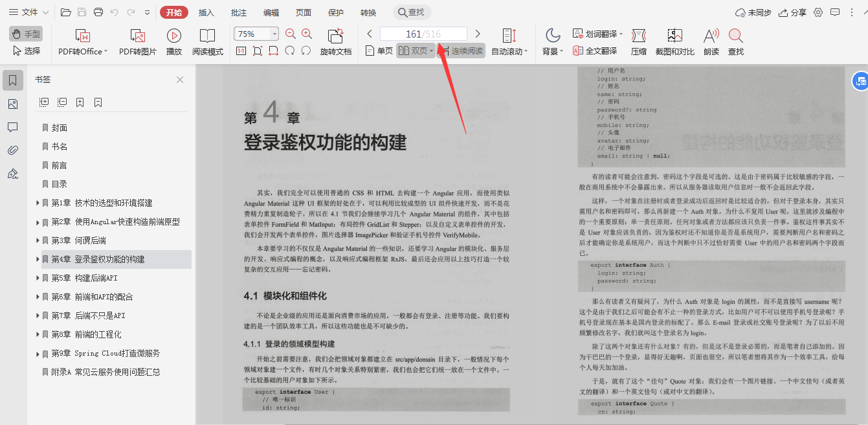The width and height of the screenshot is (868, 425).
Task: Click the save icon
Action: (82, 12)
